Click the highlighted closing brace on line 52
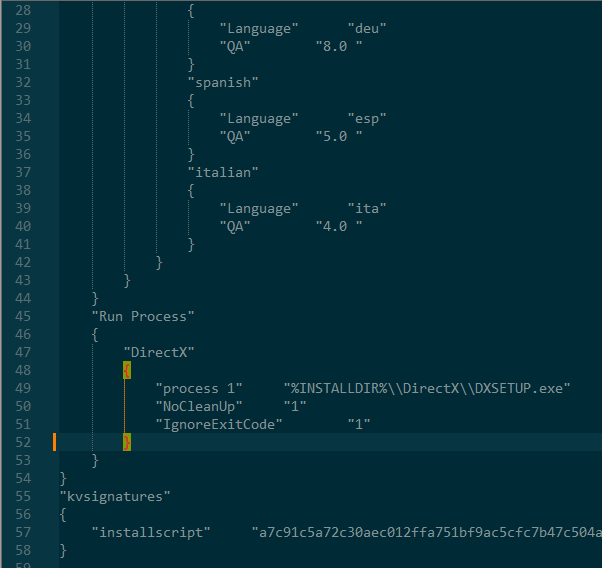This screenshot has height=568, width=602. click(x=127, y=442)
